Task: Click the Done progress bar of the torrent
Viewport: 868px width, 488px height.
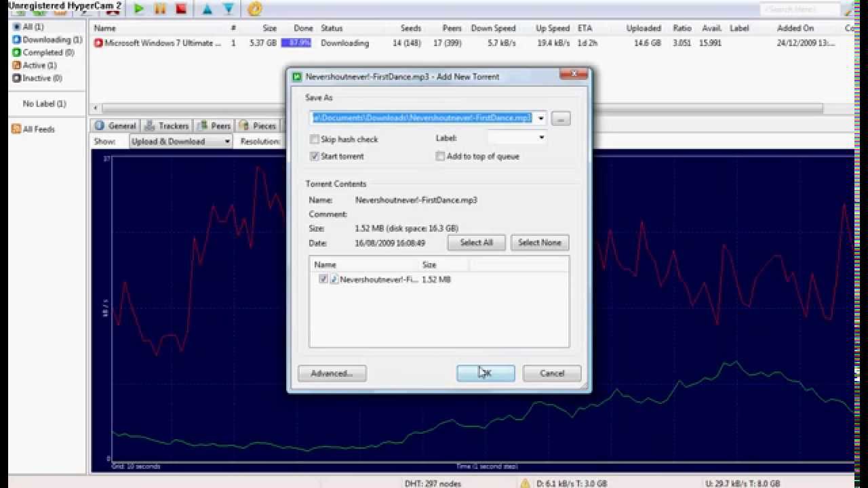Action: [x=296, y=43]
